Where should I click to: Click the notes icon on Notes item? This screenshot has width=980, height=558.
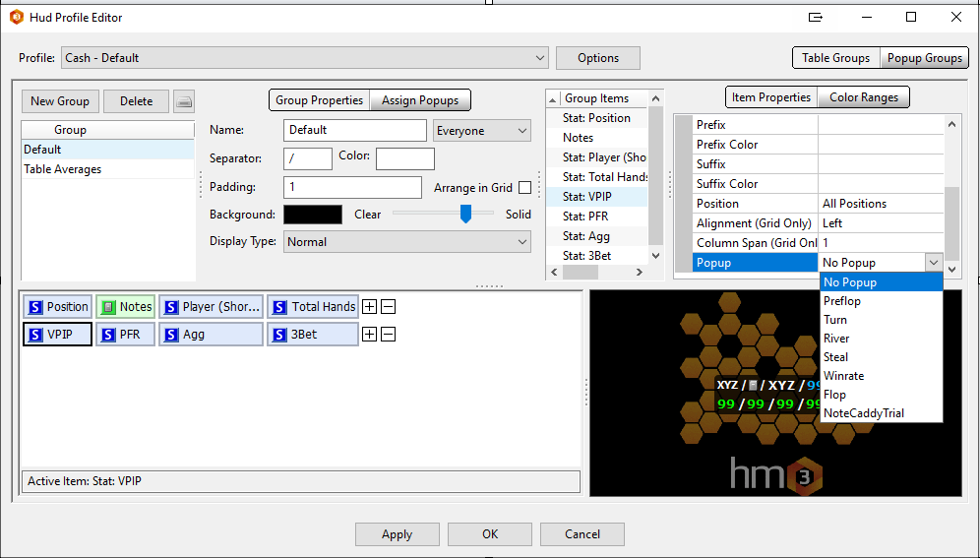pos(109,307)
